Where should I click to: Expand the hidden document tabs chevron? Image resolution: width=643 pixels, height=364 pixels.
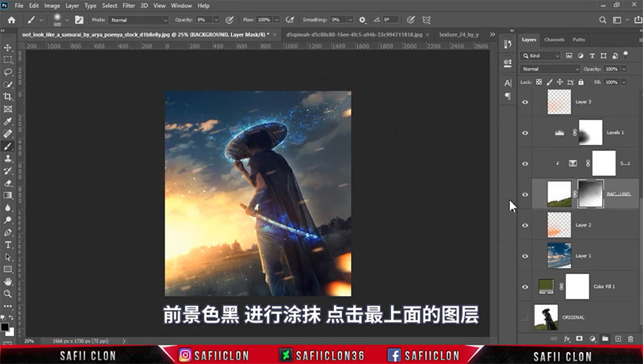492,35
